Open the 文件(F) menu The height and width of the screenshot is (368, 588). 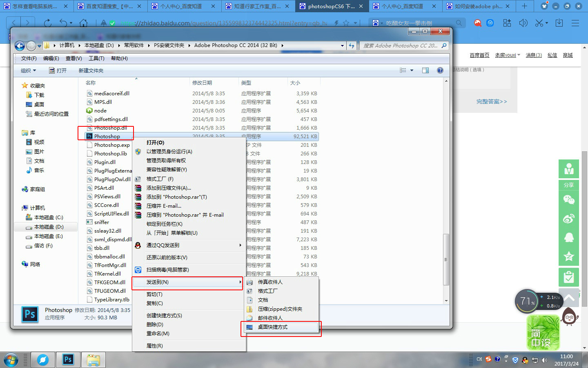click(x=29, y=58)
